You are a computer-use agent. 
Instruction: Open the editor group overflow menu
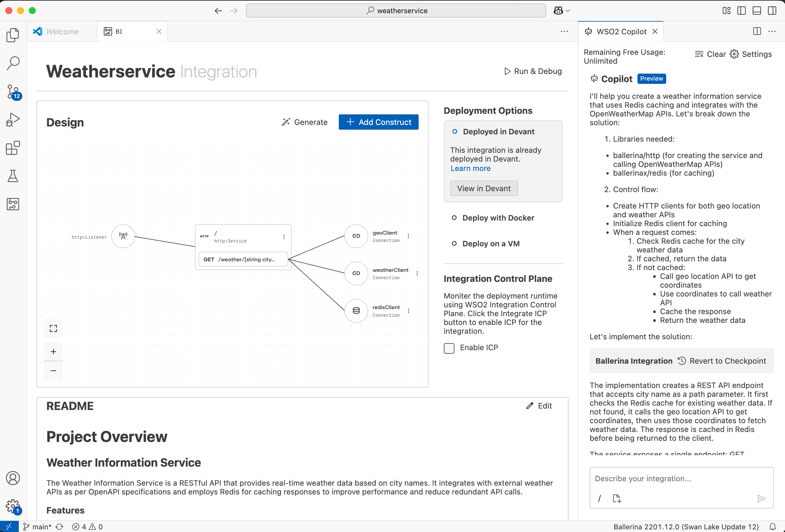click(564, 31)
